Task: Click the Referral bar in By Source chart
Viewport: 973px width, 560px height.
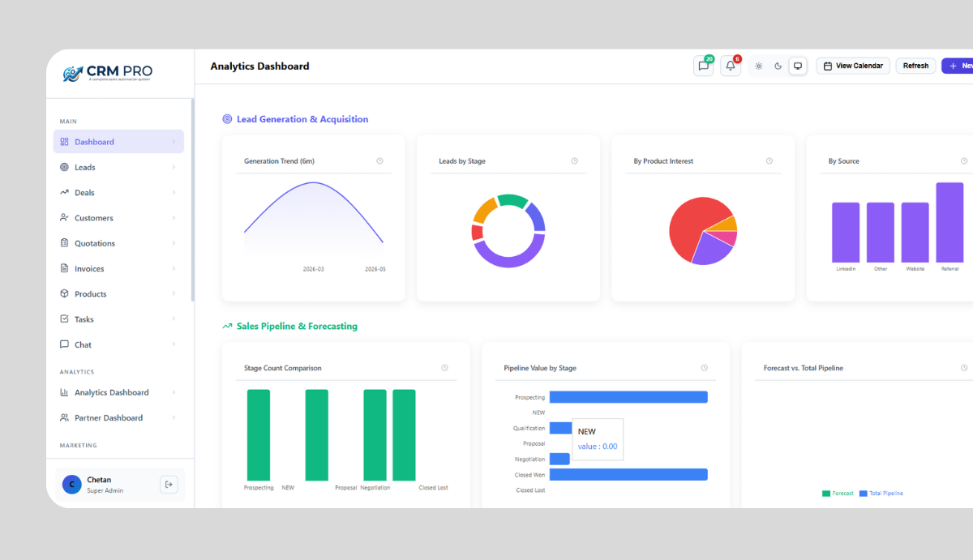Action: [949, 222]
